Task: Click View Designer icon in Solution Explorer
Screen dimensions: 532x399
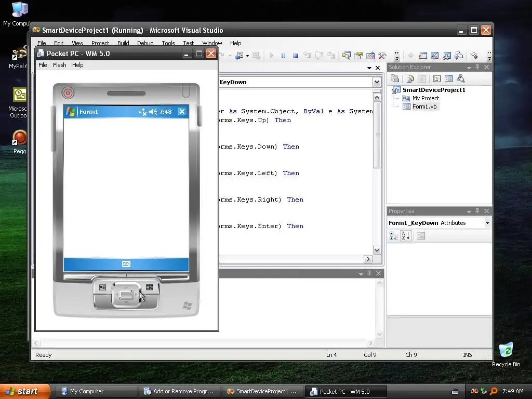Action: (448, 79)
